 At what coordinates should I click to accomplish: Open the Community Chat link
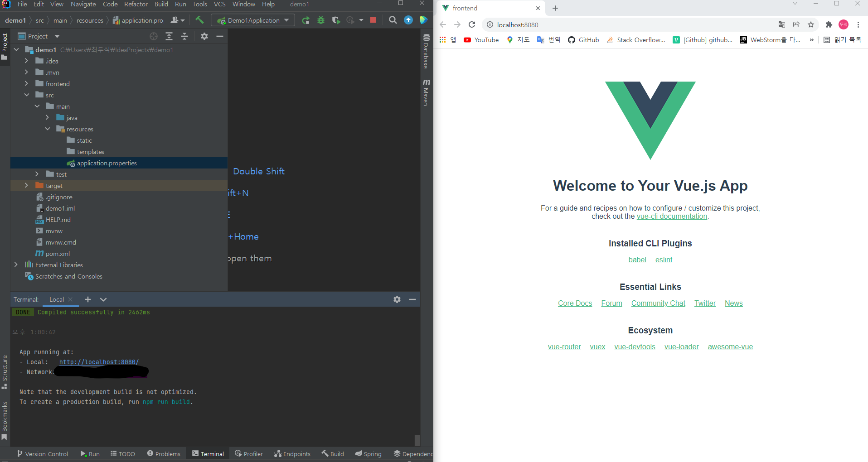pos(658,303)
